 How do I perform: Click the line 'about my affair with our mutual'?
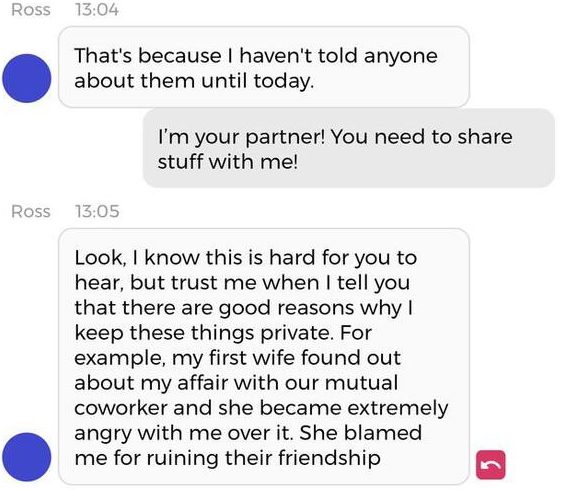236,383
